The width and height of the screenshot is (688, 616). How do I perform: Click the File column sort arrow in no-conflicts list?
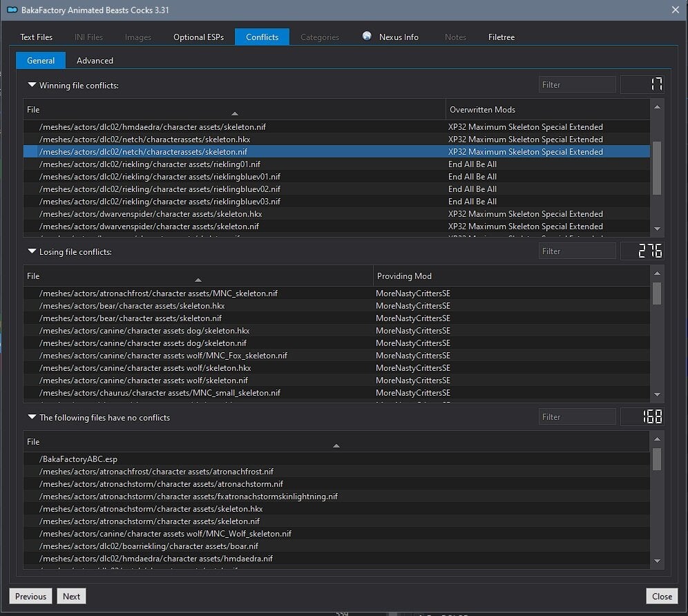(336, 445)
